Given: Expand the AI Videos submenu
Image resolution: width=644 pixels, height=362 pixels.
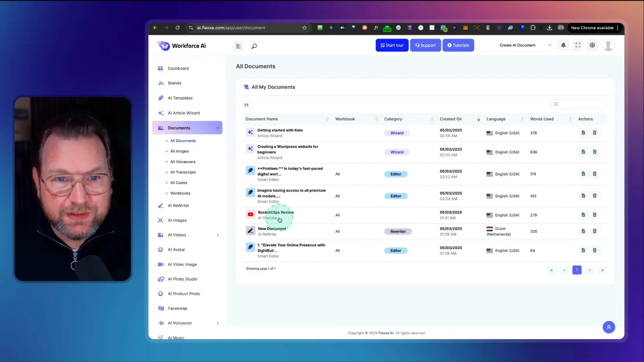Looking at the screenshot, I should coord(218,235).
